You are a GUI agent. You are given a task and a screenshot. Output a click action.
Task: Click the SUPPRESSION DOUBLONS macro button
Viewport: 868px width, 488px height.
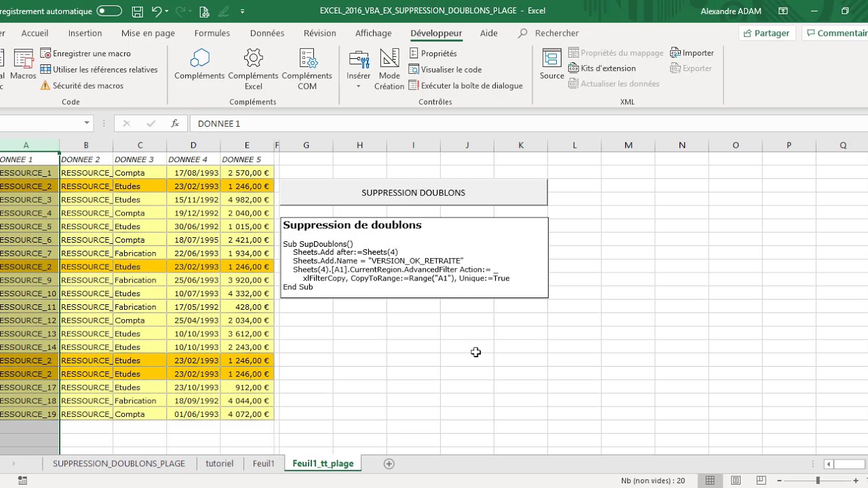click(414, 192)
